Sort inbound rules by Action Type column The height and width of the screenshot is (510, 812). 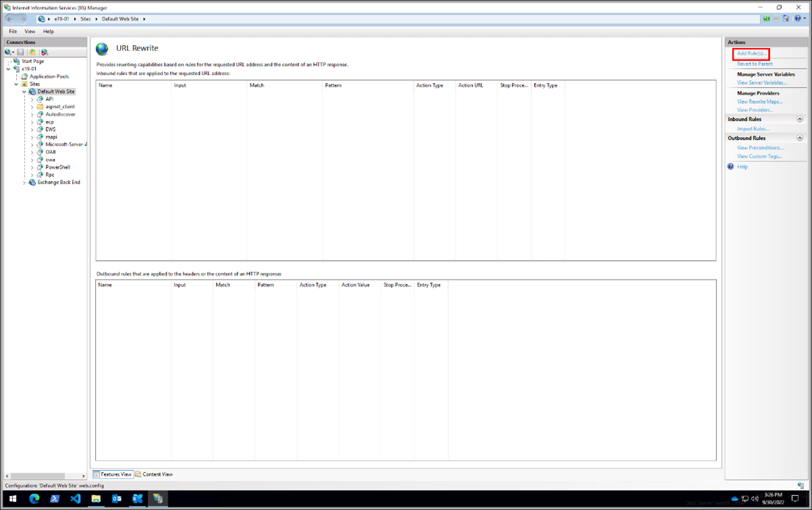[x=434, y=85]
